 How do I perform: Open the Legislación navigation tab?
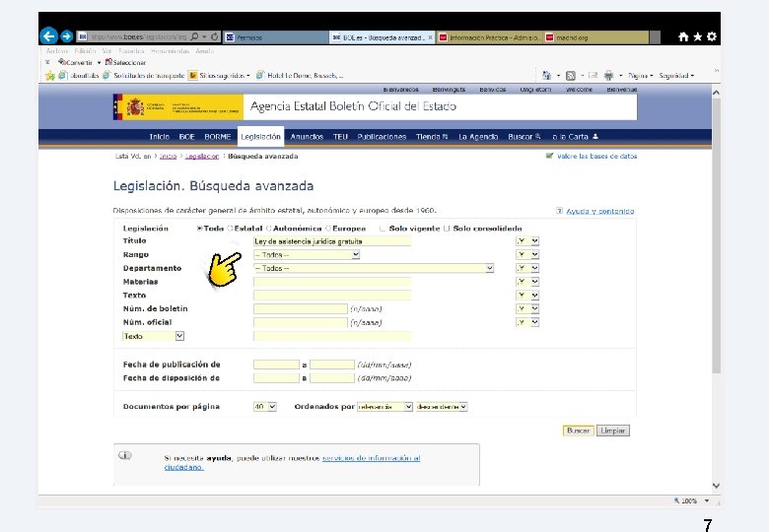261,137
